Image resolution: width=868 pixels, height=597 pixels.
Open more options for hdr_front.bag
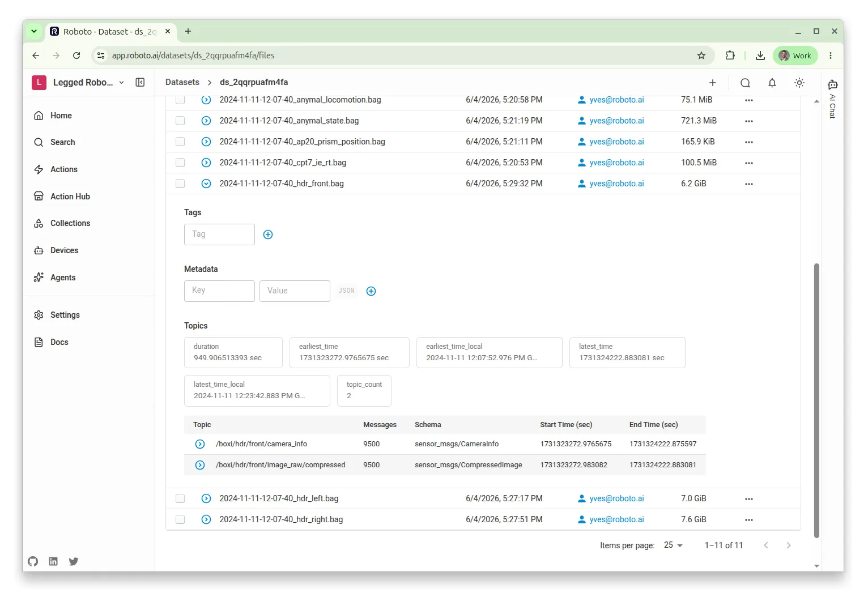click(x=748, y=184)
